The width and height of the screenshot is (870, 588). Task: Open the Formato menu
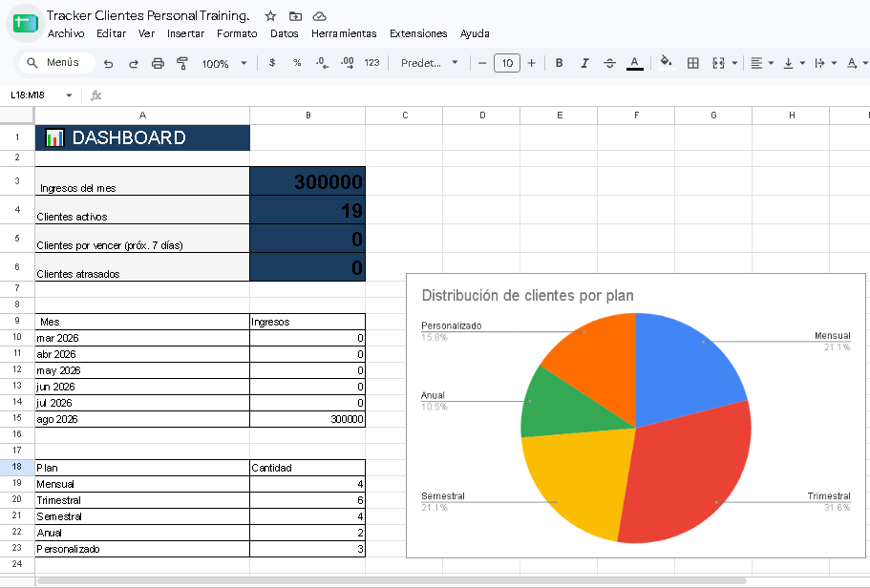237,33
